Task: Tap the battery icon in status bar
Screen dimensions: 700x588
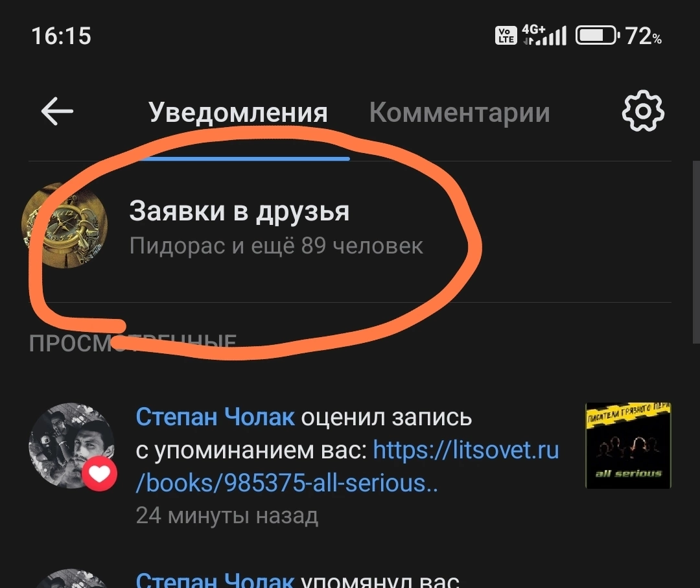Action: (598, 35)
